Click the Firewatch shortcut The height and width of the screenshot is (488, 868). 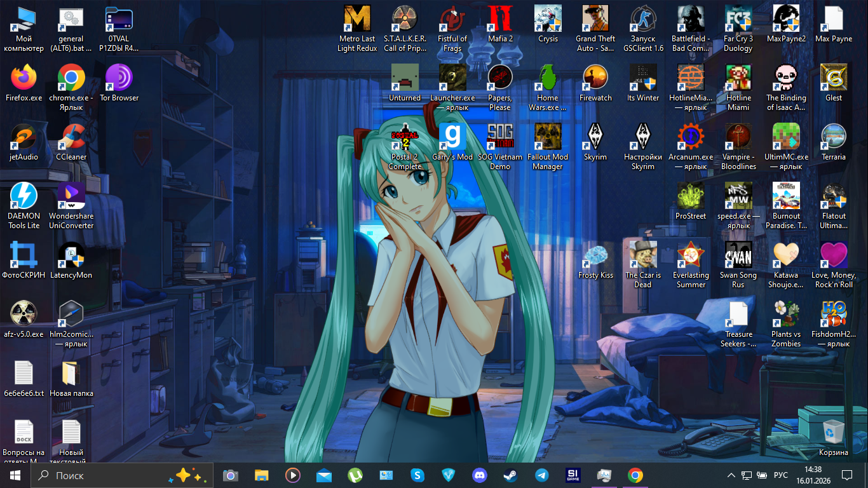(x=595, y=84)
